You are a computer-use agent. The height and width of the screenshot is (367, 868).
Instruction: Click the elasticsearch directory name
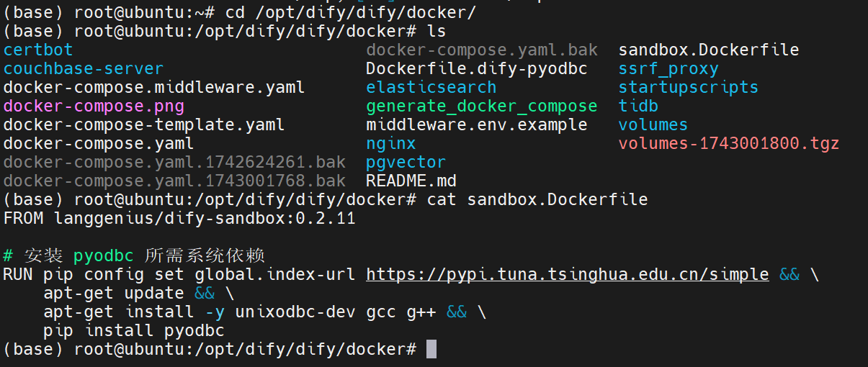click(x=431, y=88)
